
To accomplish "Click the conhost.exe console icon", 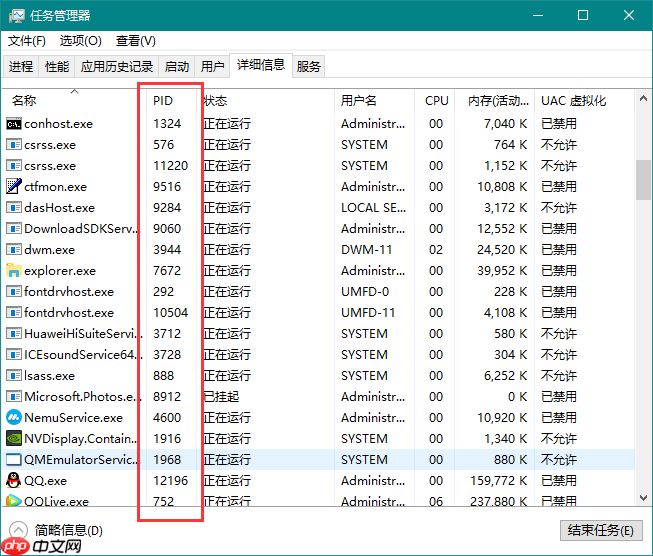I will pos(13,124).
